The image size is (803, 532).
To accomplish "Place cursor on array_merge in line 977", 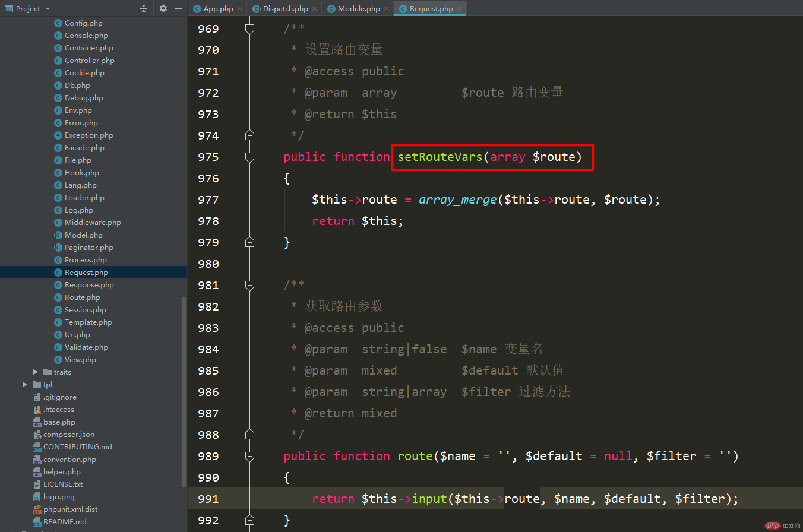I will pos(457,199).
